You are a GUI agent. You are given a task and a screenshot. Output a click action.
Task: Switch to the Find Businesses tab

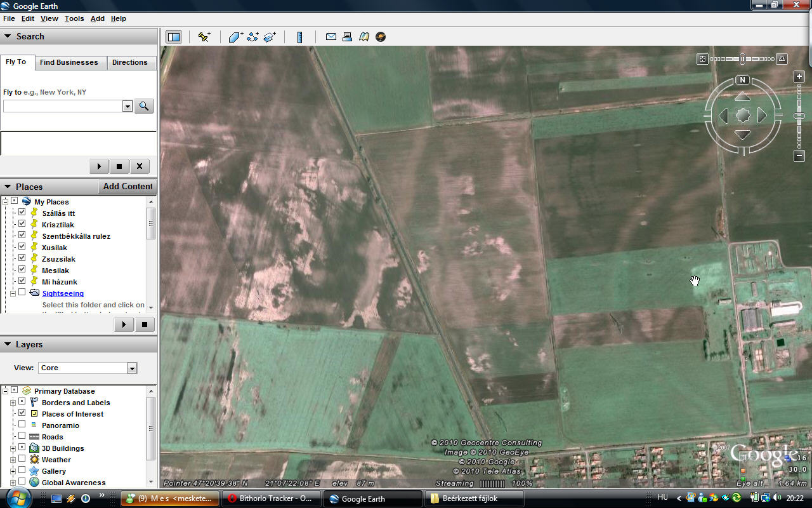click(69, 62)
